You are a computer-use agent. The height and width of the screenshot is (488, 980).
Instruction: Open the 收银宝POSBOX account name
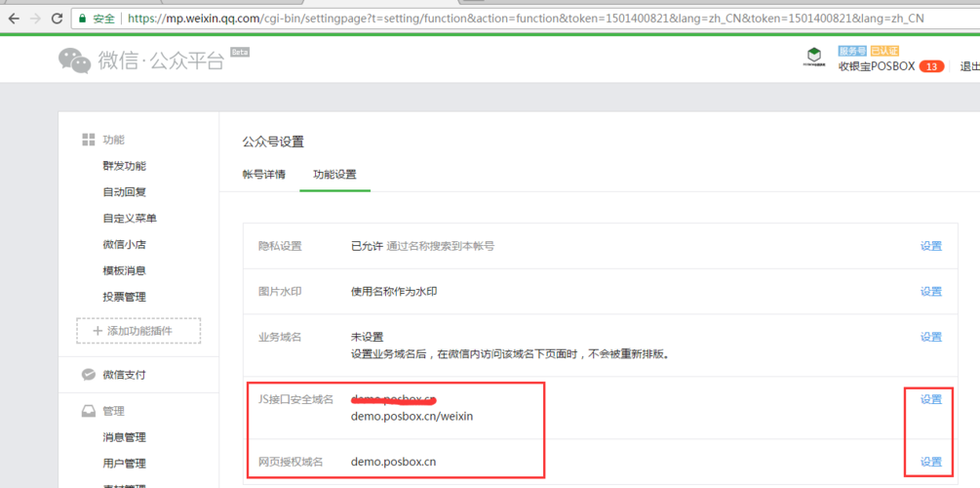coord(876,66)
